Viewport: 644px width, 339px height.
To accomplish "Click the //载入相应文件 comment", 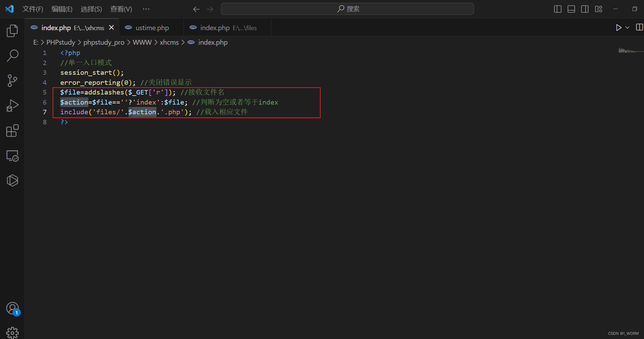I will pos(222,112).
